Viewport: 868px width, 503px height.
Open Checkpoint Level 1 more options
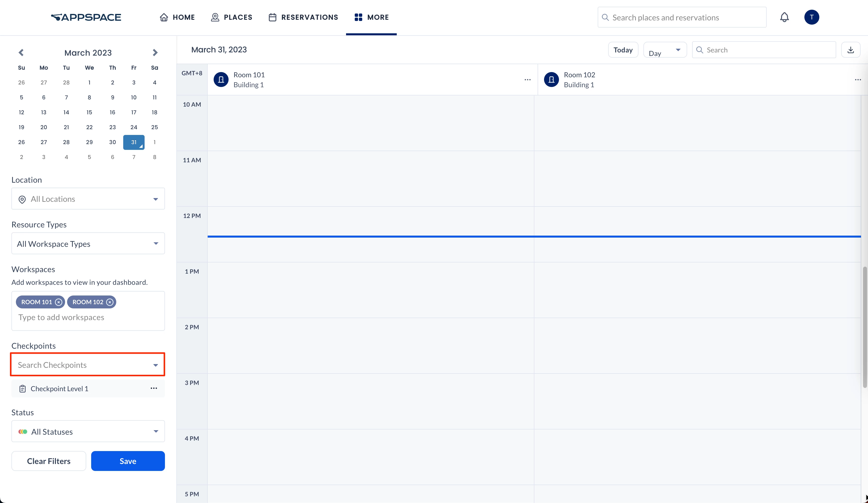(x=154, y=388)
